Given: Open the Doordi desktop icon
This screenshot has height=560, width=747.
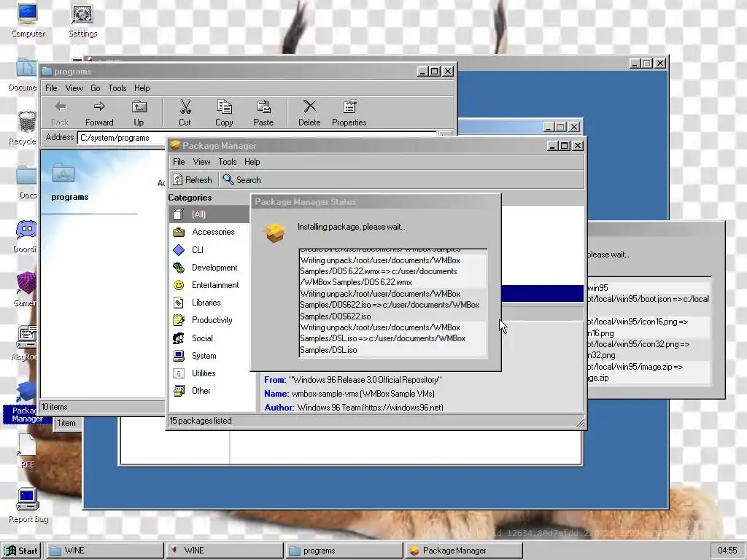Looking at the screenshot, I should (25, 237).
